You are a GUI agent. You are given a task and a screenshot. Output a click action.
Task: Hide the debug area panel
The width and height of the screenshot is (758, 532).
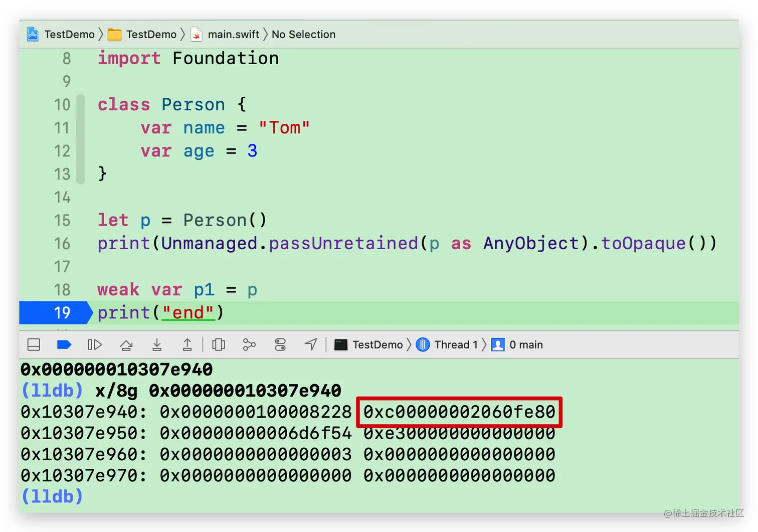pos(34,344)
